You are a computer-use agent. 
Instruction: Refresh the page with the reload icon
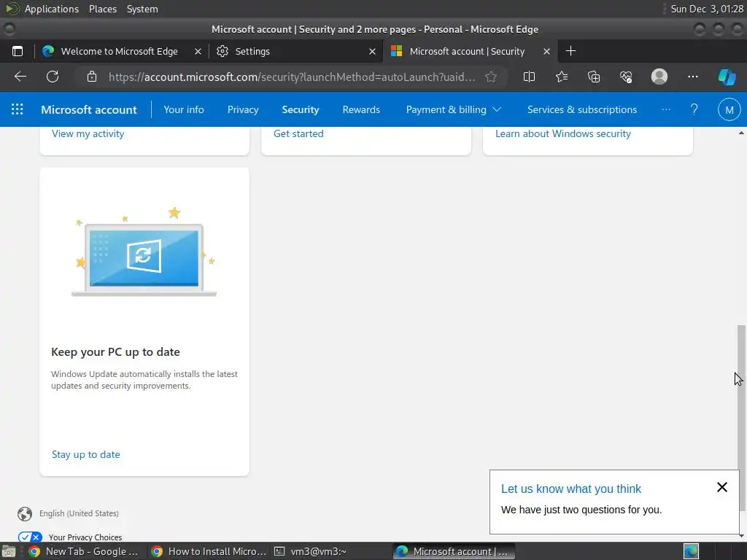click(53, 77)
